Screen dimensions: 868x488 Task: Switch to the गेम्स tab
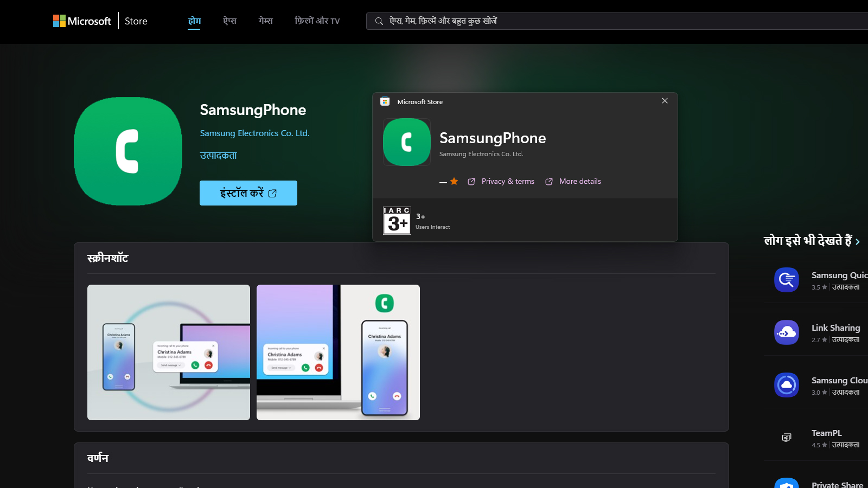pos(266,21)
